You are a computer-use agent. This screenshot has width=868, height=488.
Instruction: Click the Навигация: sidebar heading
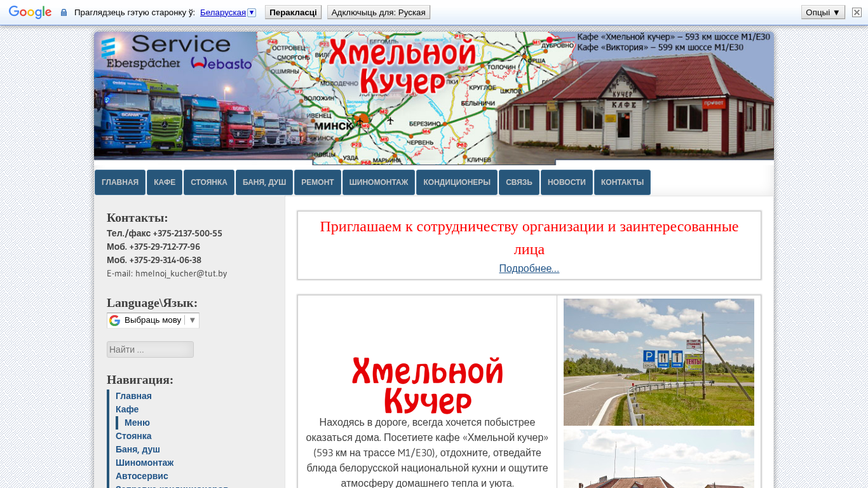[x=140, y=379]
